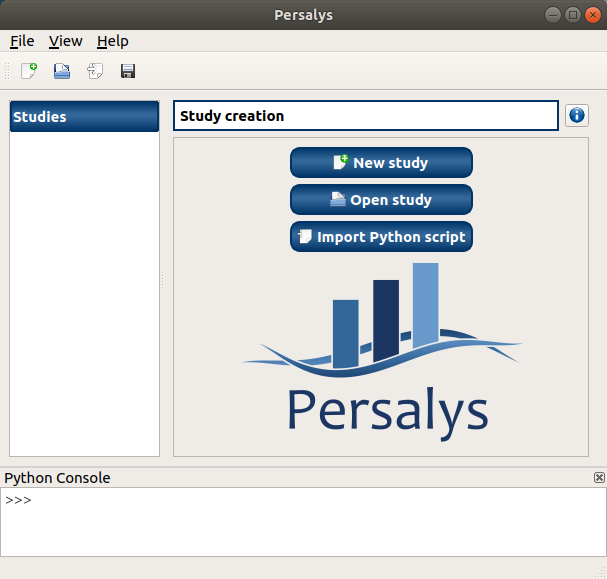
Task: Close the Python Console panel
Action: point(599,478)
